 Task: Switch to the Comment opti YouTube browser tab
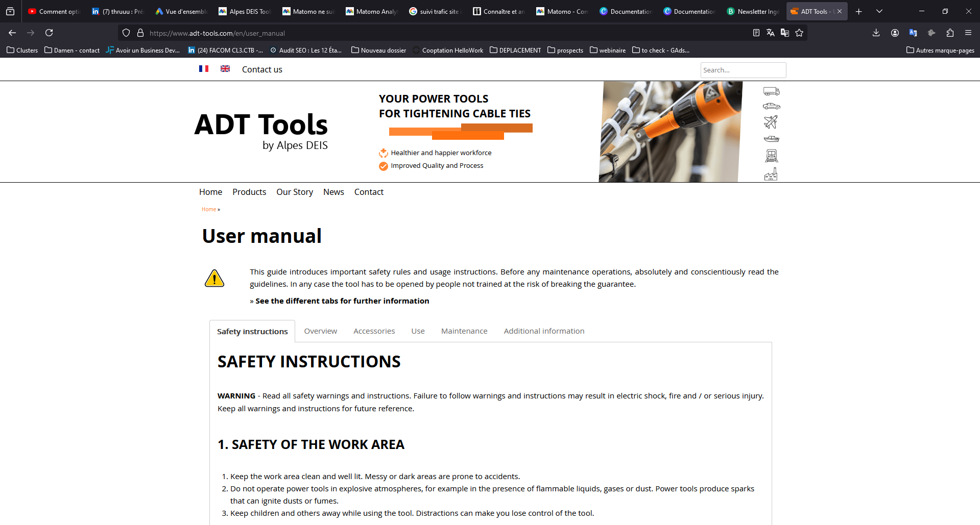pyautogui.click(x=54, y=11)
